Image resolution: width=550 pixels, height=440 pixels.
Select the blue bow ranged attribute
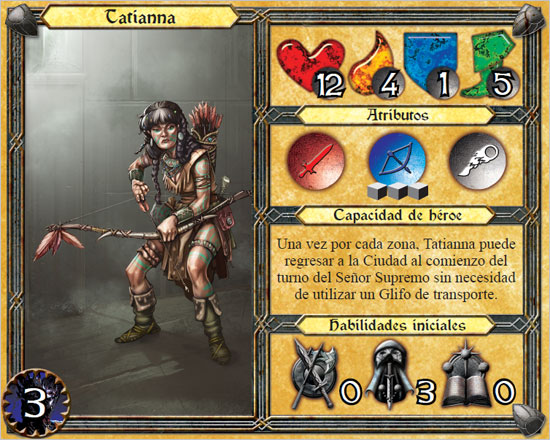(x=397, y=160)
